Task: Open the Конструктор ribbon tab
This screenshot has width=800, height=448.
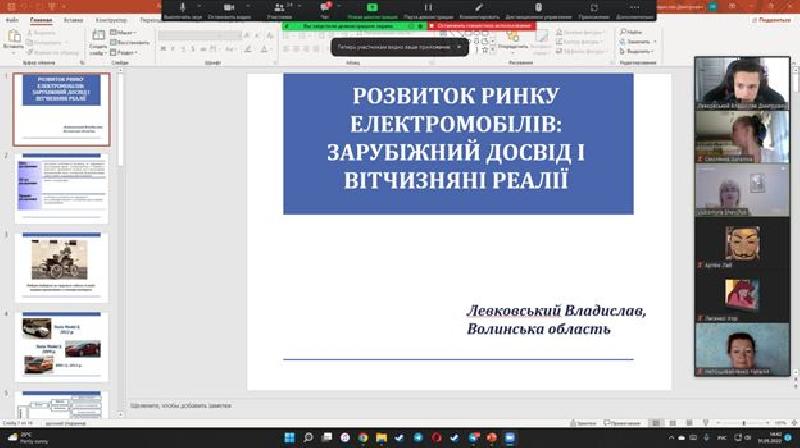Action: click(x=112, y=19)
